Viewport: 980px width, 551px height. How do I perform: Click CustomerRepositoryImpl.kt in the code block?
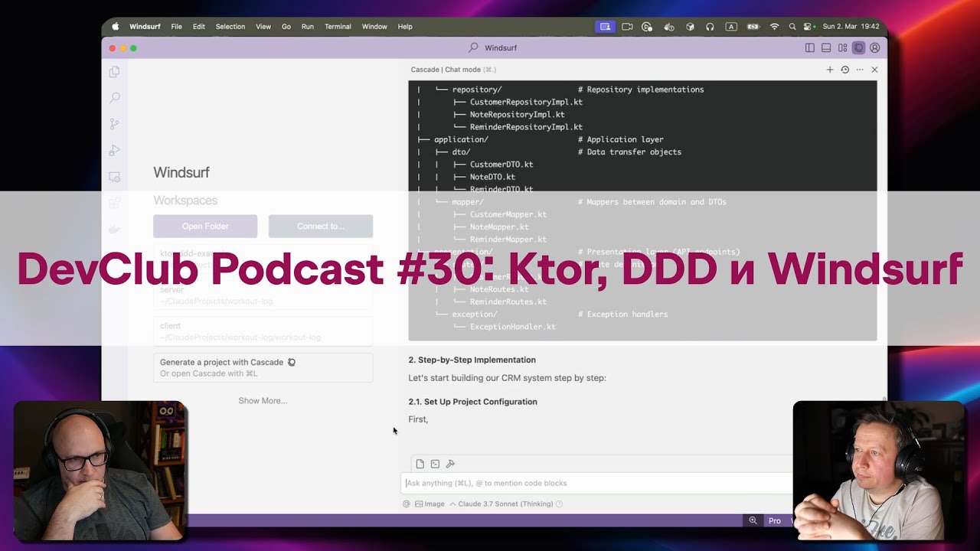526,102
